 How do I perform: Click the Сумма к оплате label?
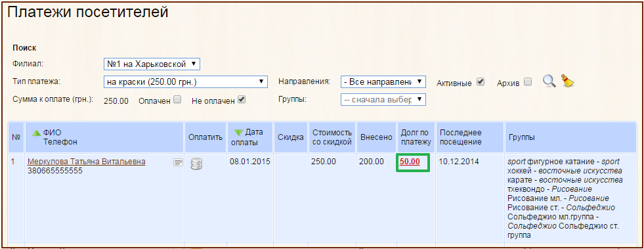click(x=53, y=99)
